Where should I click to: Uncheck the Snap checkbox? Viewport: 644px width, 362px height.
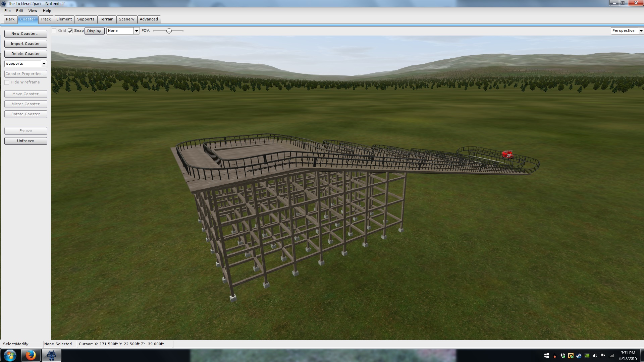pyautogui.click(x=70, y=31)
